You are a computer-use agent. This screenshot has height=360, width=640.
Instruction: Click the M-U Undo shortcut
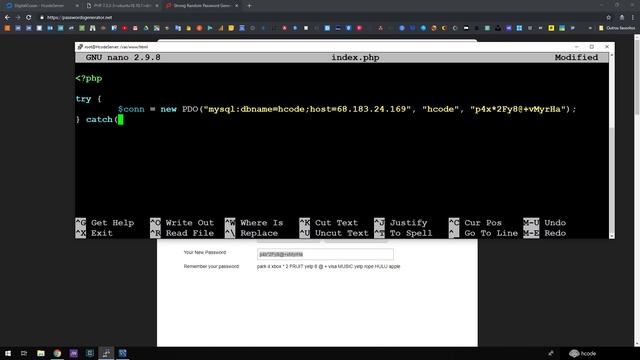(x=544, y=223)
